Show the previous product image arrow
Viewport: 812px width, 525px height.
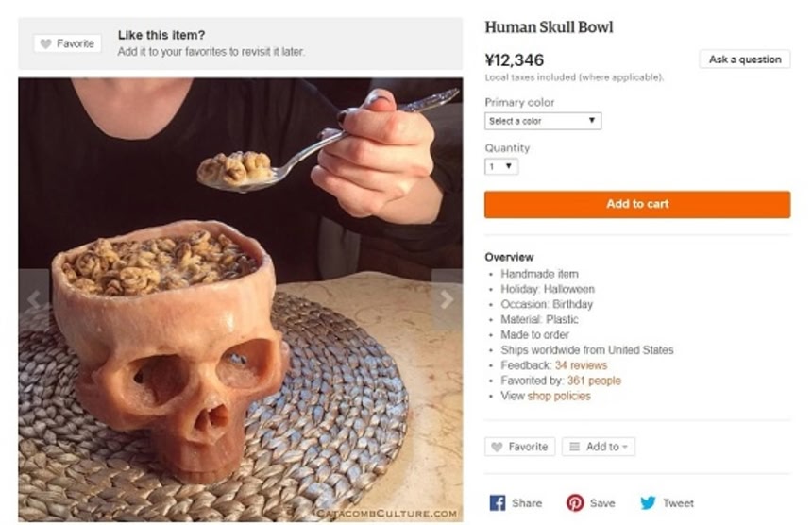33,300
